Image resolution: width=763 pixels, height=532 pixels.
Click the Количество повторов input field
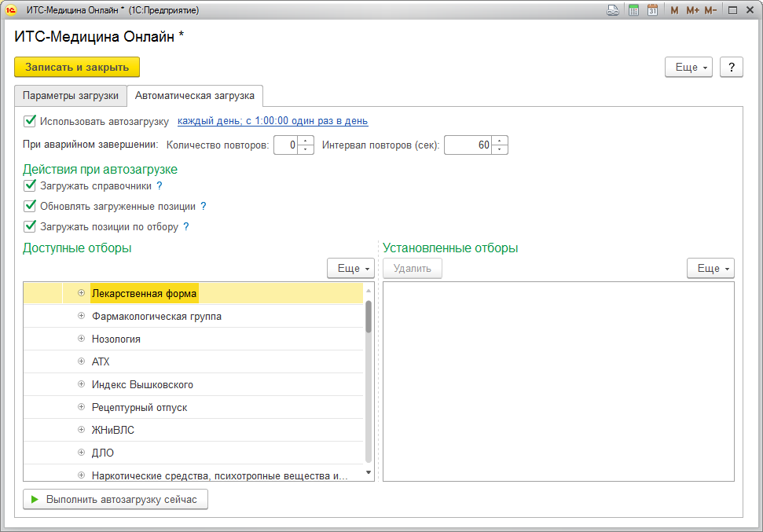[286, 145]
